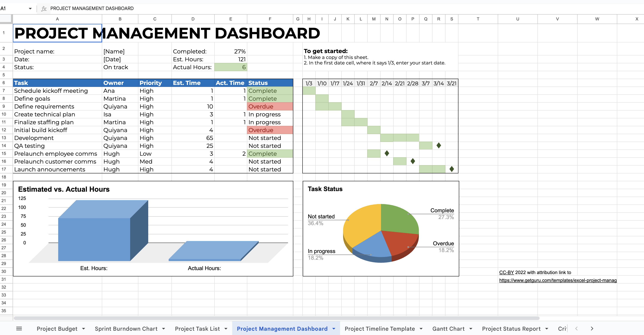The width and height of the screenshot is (644, 335).
Task: Click the 'Task Status' chart title
Action: [325, 189]
